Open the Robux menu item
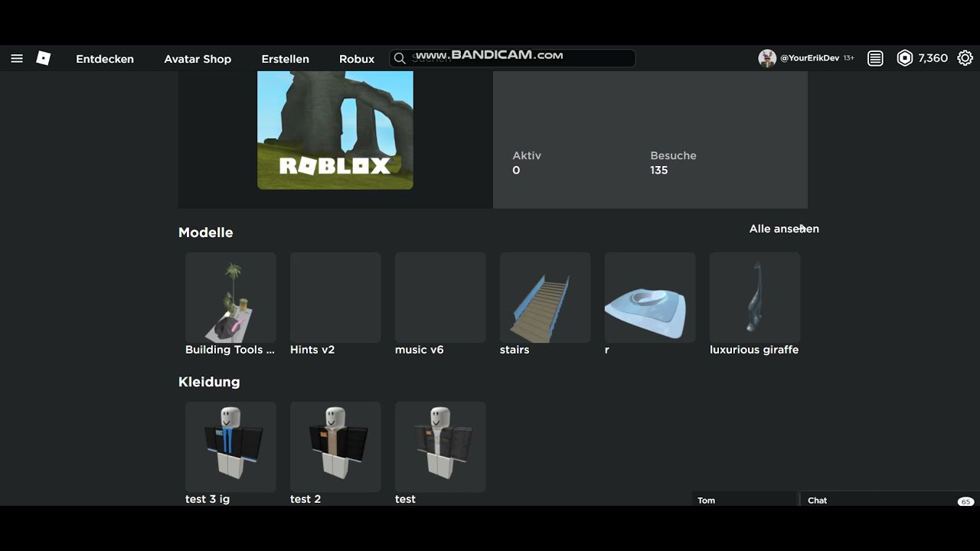 click(x=357, y=59)
